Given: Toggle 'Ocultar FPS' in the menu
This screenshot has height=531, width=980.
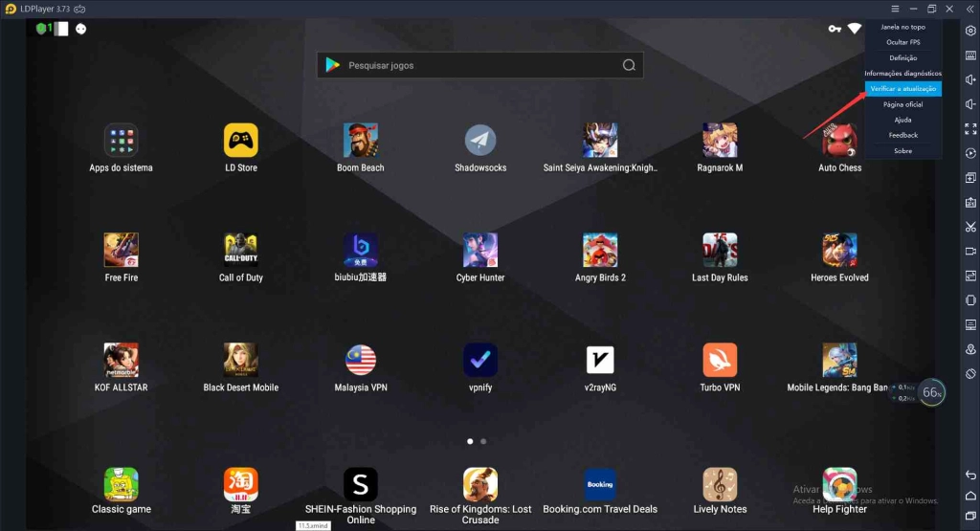Looking at the screenshot, I should coord(902,42).
